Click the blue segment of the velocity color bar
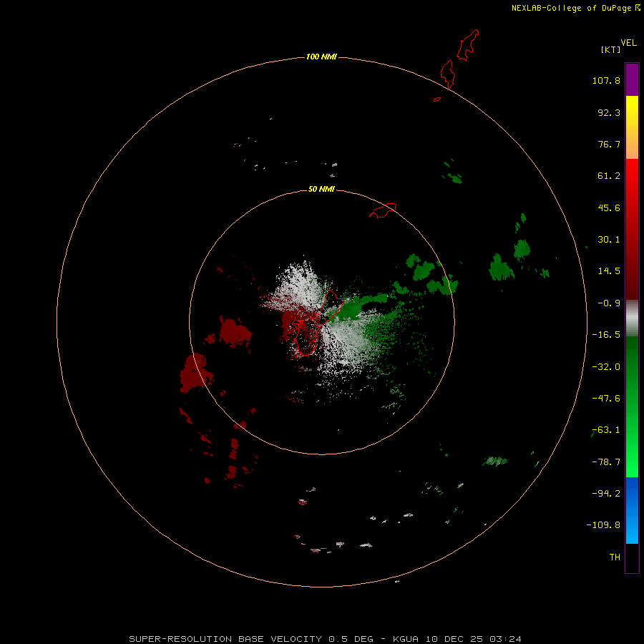The height and width of the screenshot is (644, 644). 632,510
